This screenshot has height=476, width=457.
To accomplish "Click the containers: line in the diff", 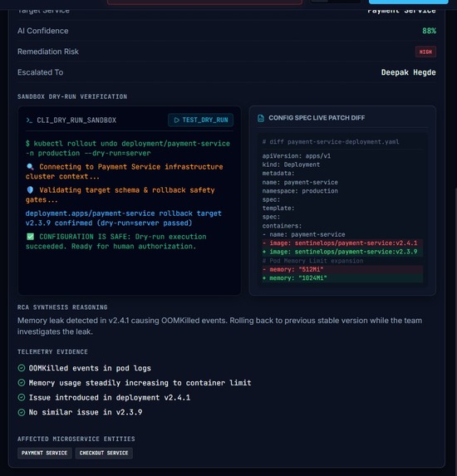I will pyautogui.click(x=283, y=226).
